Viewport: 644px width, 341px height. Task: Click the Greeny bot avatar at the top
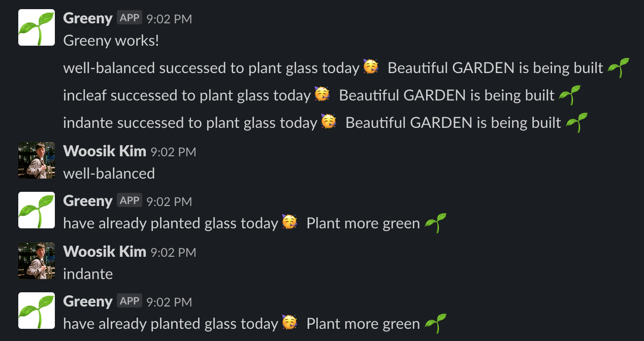tap(36, 27)
